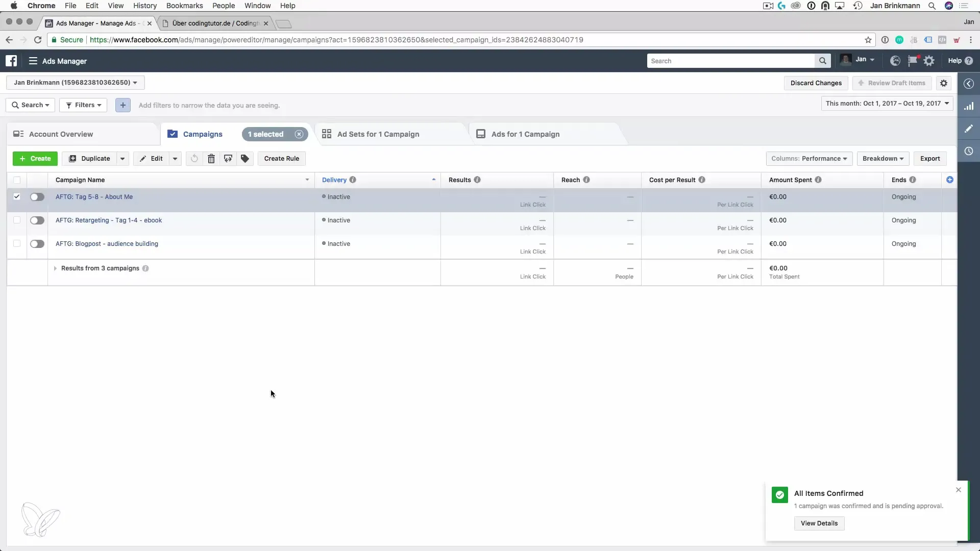Click Discard Changes button
This screenshot has height=551, width=980.
point(816,83)
